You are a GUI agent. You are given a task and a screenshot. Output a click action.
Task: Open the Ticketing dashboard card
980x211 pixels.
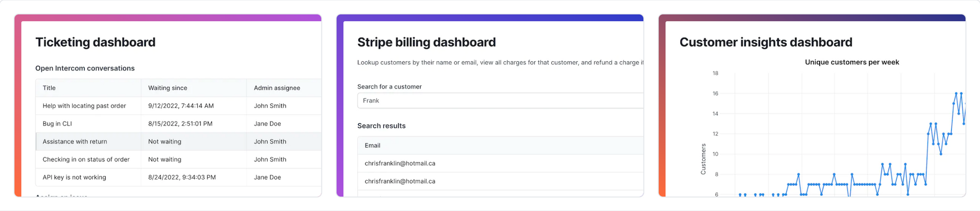[168, 106]
